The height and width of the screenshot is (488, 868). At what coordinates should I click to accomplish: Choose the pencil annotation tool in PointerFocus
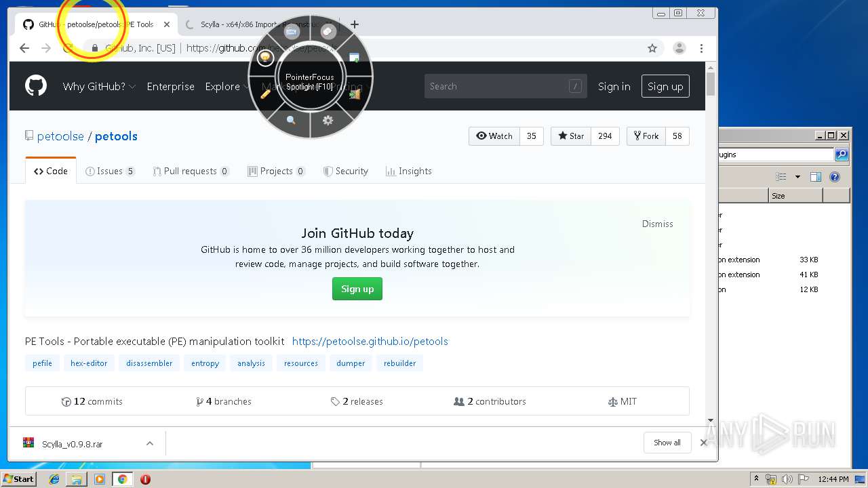point(266,94)
